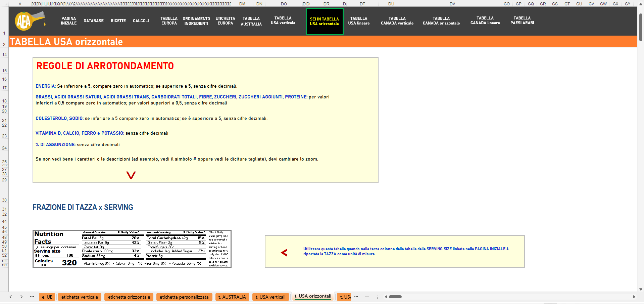Go to DATABASE page
This screenshot has height=304, width=644.
pyautogui.click(x=94, y=21)
